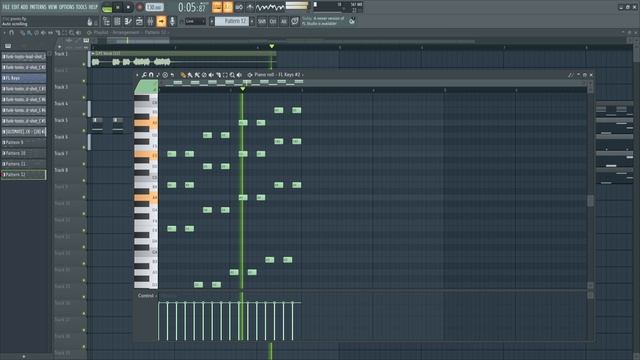Select the piano roll playback speaker tool
Screen dimensions: 640x360
point(239,75)
